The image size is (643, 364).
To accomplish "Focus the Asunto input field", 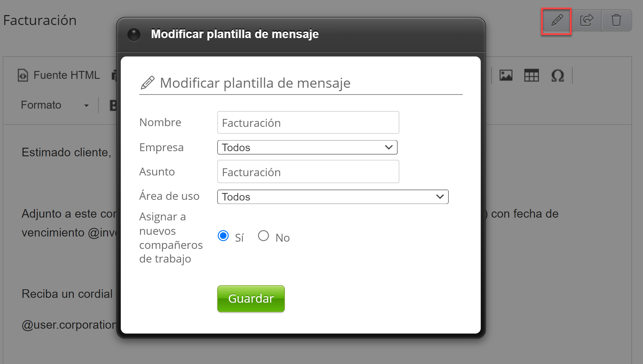I will pyautogui.click(x=308, y=172).
